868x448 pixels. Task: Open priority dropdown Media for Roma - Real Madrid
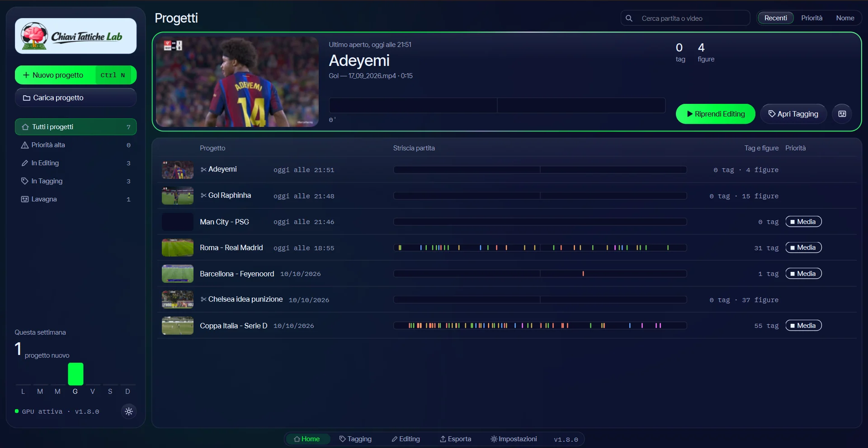tap(803, 247)
